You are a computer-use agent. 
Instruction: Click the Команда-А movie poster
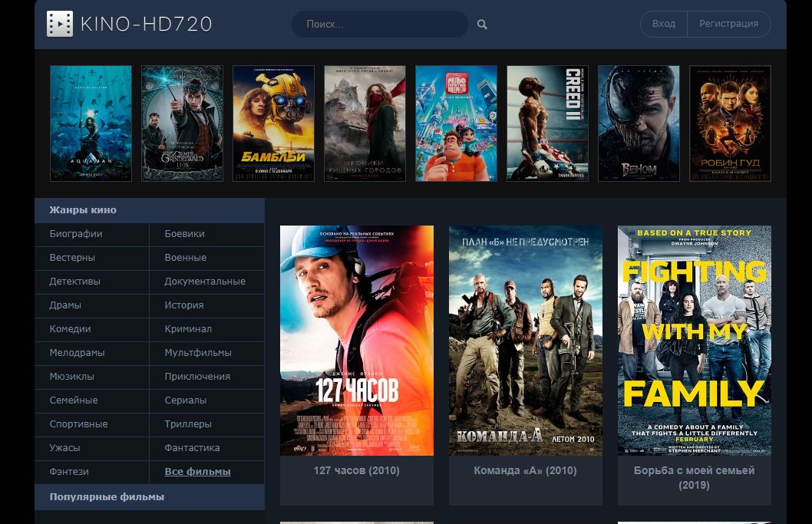pyautogui.click(x=526, y=341)
